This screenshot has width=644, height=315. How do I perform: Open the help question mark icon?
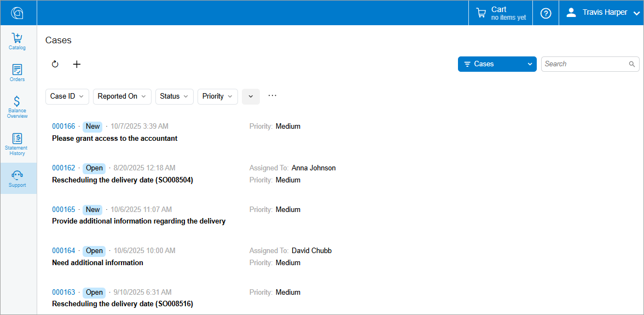(546, 13)
